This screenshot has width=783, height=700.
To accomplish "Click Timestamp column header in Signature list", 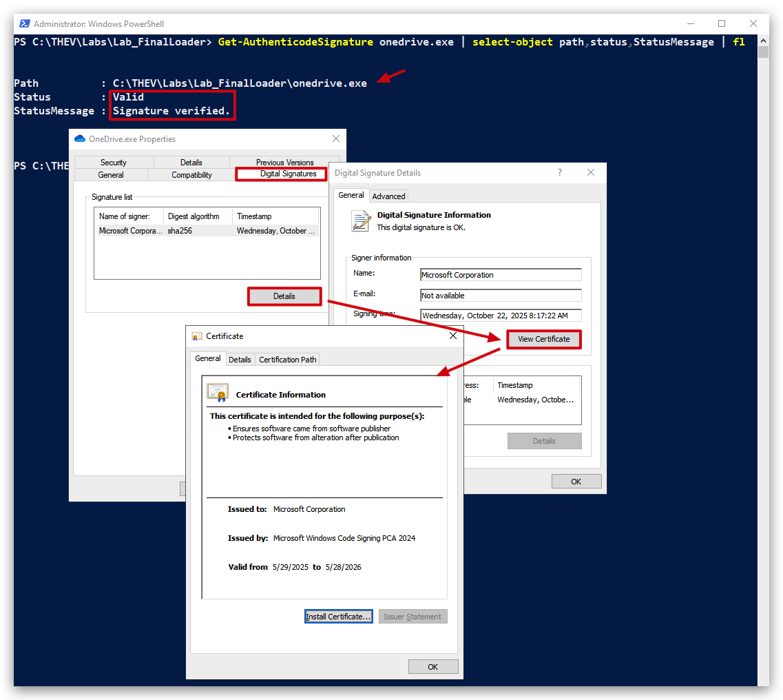I will [275, 216].
